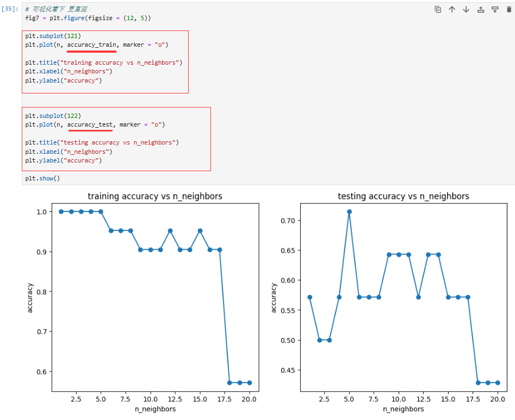Move the cell down with the arrow icon
Viewport: 515px width, 420px height.
(466, 10)
